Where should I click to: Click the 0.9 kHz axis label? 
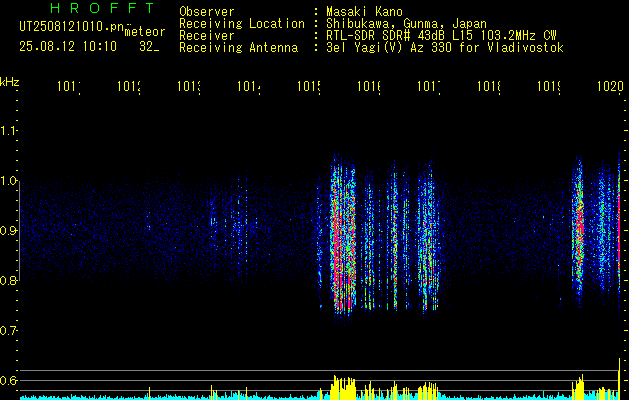pos(8,231)
